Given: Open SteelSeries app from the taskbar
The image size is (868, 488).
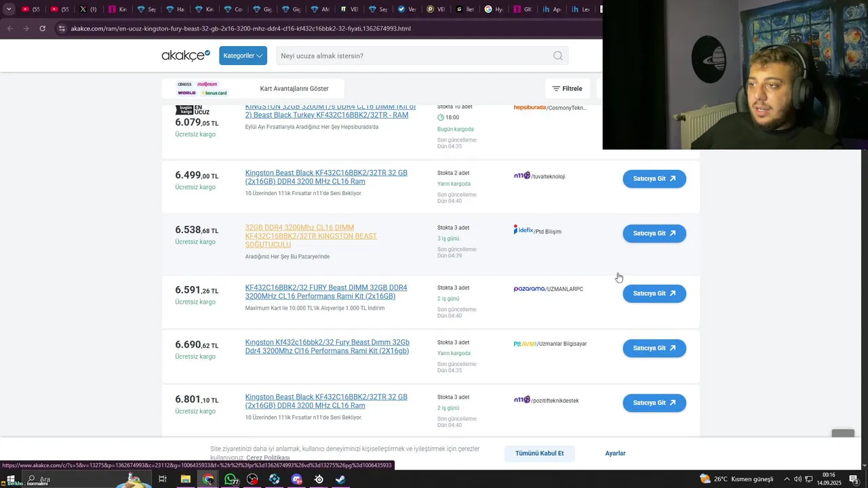Looking at the screenshot, I should [319, 479].
